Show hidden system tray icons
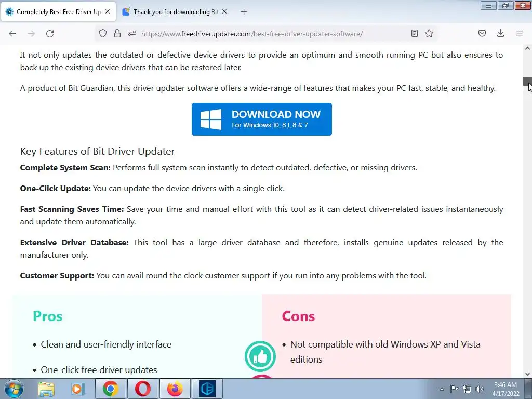This screenshot has height=399, width=532. pos(442,389)
